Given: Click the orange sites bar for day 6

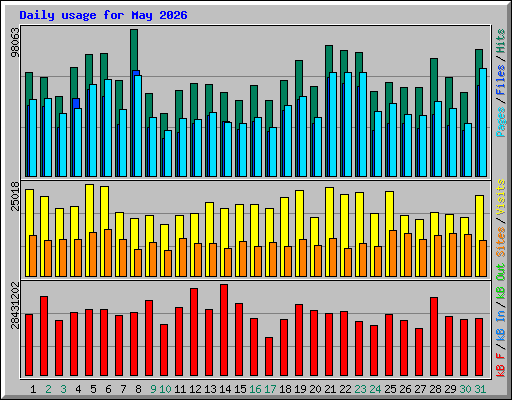Looking at the screenshot, I should [108, 253].
